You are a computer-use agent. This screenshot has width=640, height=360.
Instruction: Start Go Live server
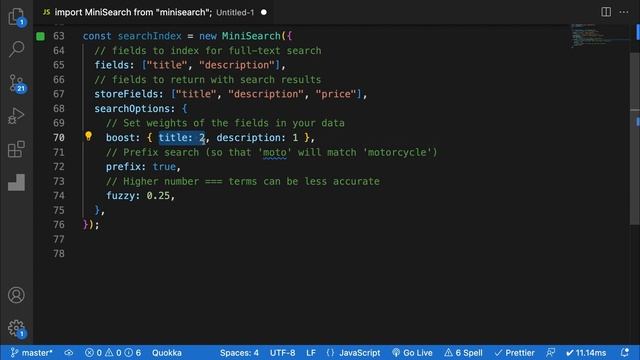click(412, 353)
